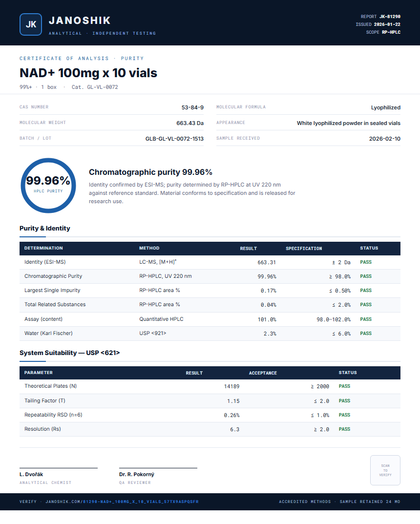Click the 99.96% HPLC purity ring
Image resolution: width=420 pixels, height=524 pixels.
point(48,186)
